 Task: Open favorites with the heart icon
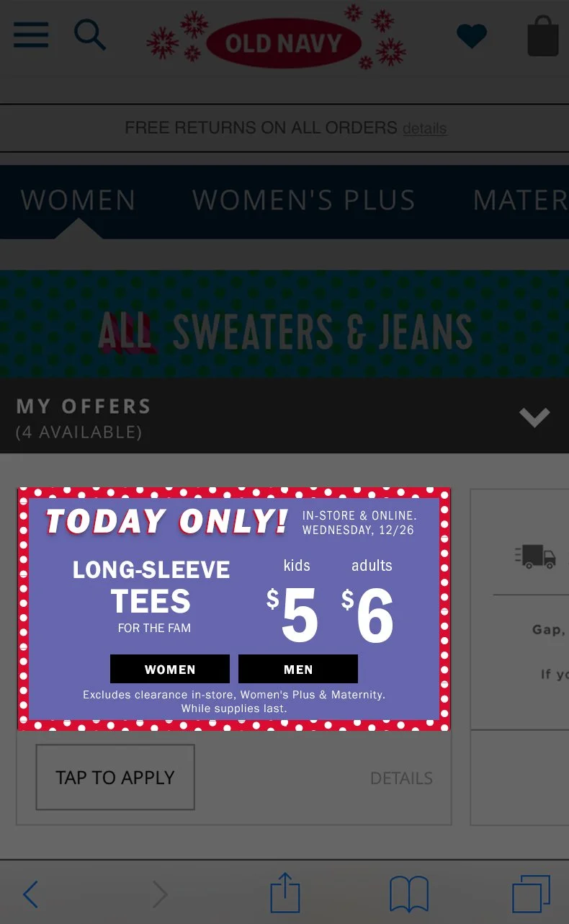472,36
